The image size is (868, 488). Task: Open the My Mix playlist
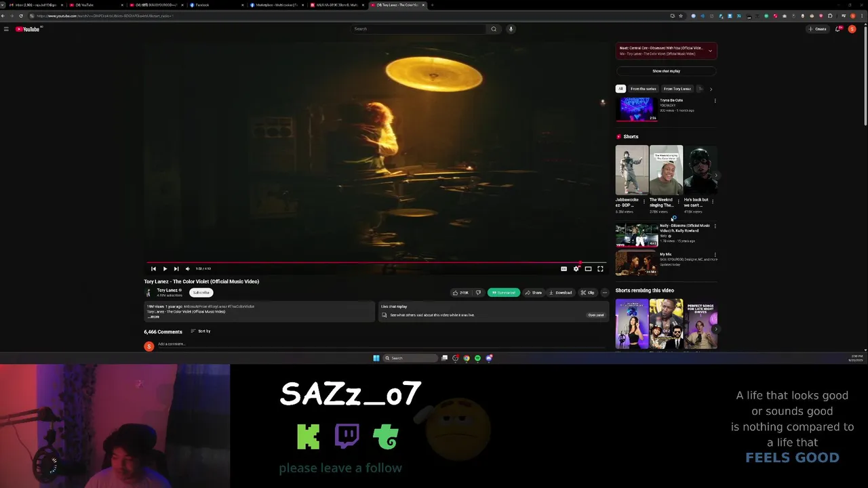(636, 263)
